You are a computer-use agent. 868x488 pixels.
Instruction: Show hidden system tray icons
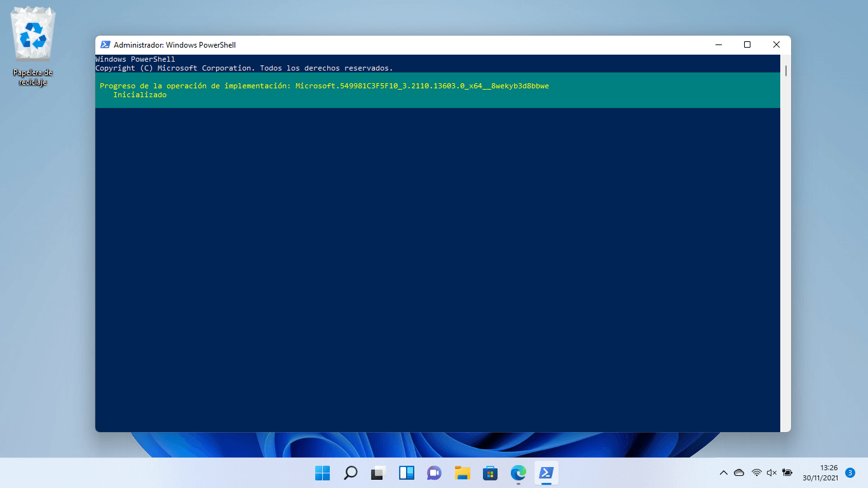click(723, 473)
